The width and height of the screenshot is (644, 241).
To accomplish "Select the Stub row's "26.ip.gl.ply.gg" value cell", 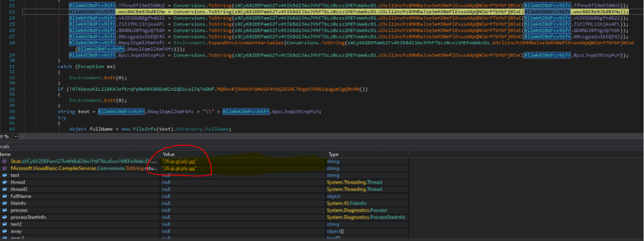I will point(179,162).
